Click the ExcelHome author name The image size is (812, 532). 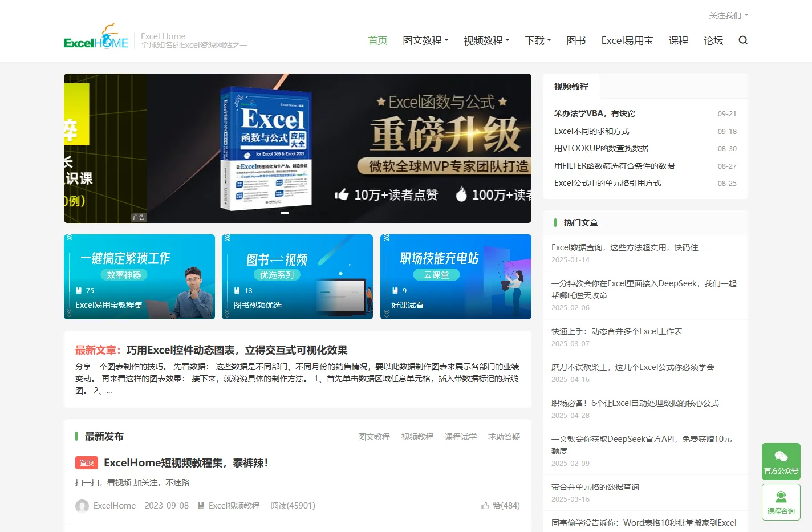click(115, 506)
